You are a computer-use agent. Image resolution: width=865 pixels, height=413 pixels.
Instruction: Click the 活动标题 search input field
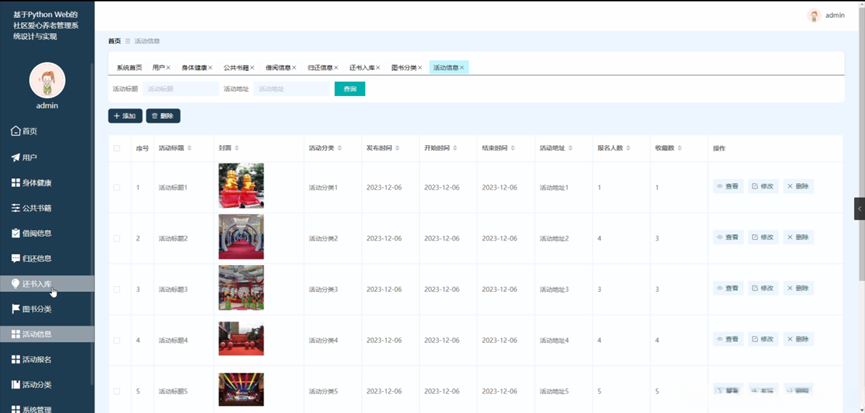pos(180,89)
